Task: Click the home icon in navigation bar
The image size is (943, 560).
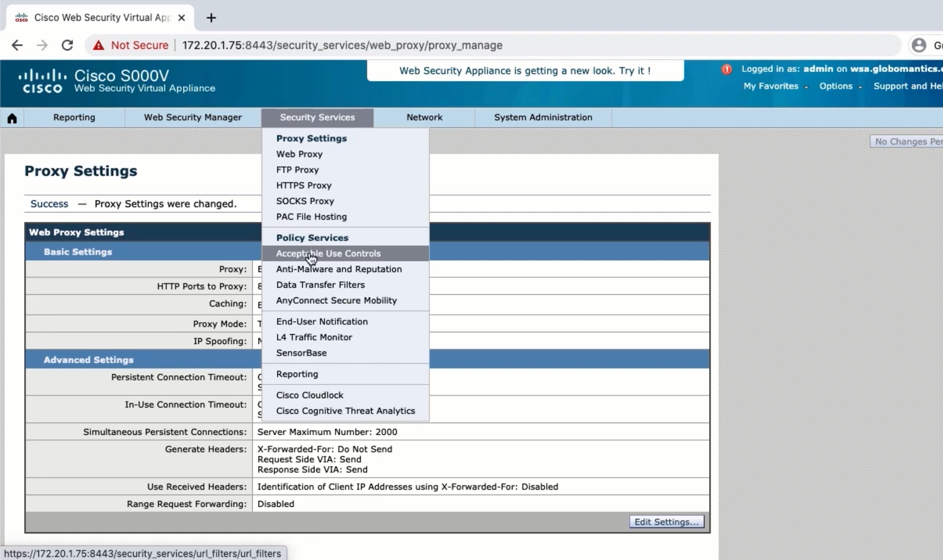Action: (x=12, y=118)
